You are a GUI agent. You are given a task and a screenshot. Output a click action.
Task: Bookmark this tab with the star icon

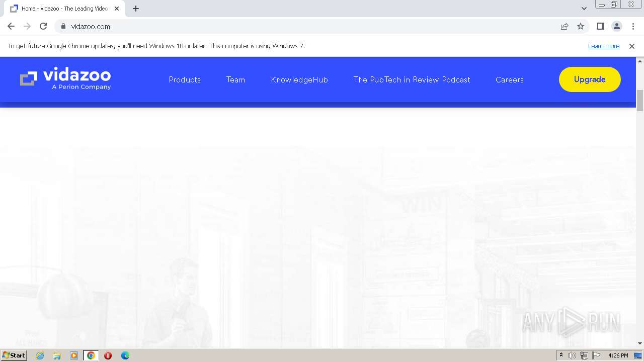(581, 26)
